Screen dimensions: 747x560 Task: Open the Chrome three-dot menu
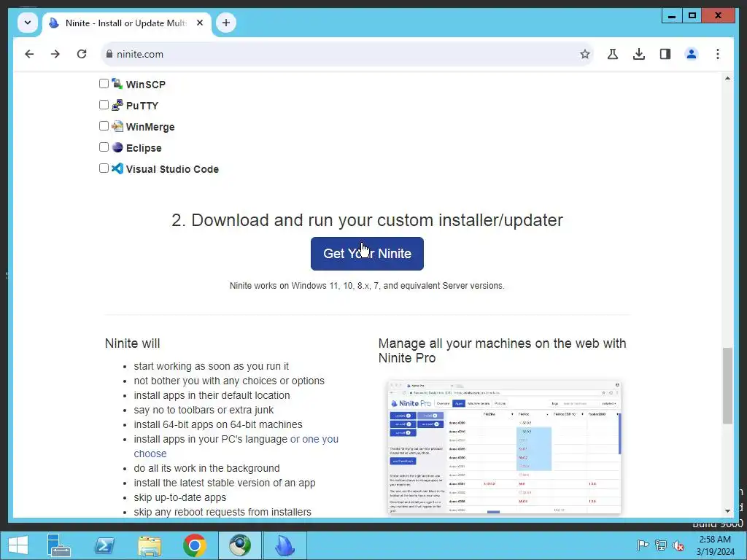[x=718, y=54]
